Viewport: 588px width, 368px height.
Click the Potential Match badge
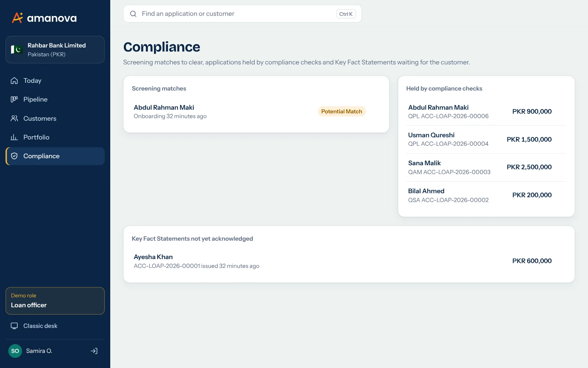342,112
